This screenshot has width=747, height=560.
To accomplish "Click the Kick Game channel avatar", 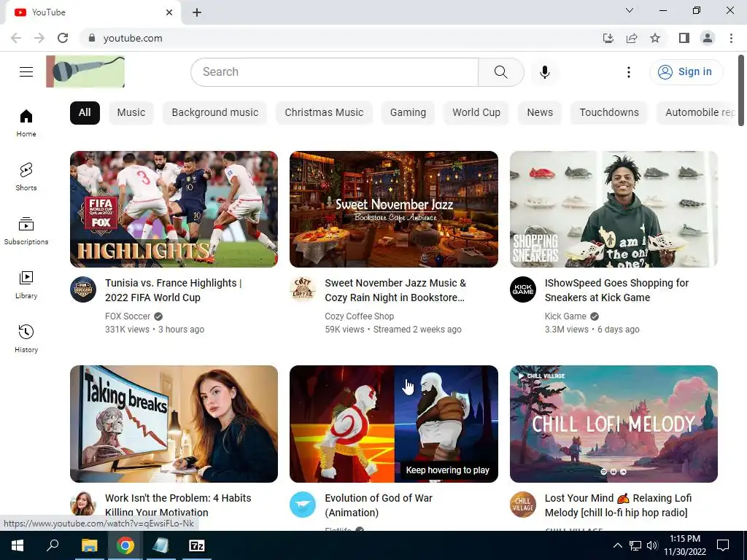I will [523, 289].
